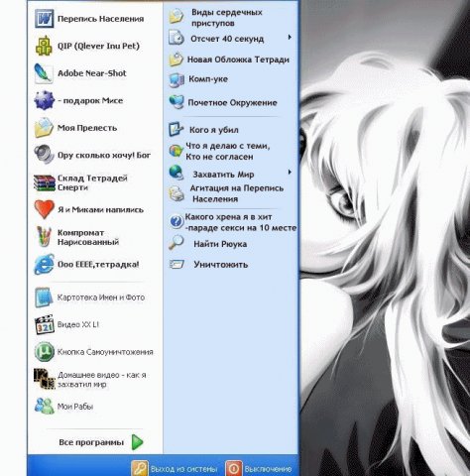
Task: Expand the Захватить Мир submenu arrow
Action: point(290,172)
